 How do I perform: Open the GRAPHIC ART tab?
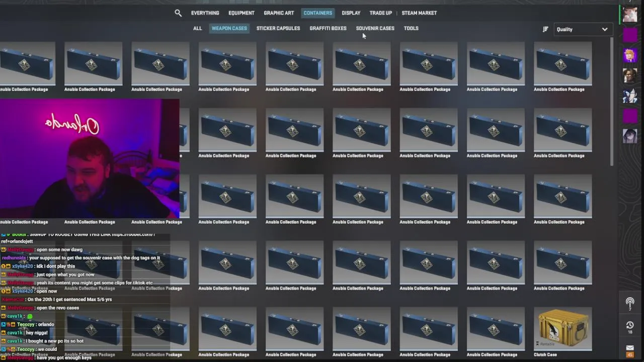279,13
